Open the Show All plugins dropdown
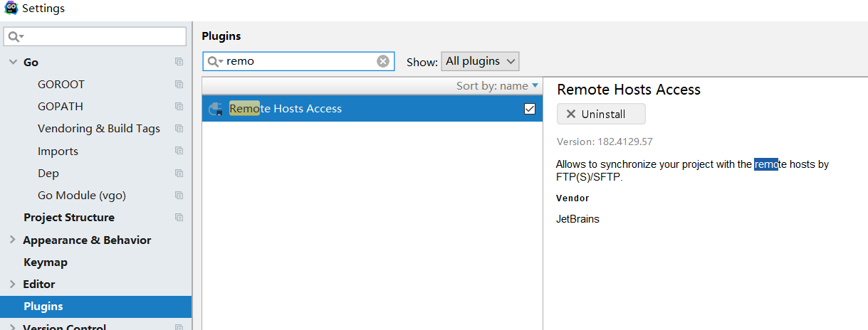This screenshot has width=868, height=330. click(x=480, y=61)
